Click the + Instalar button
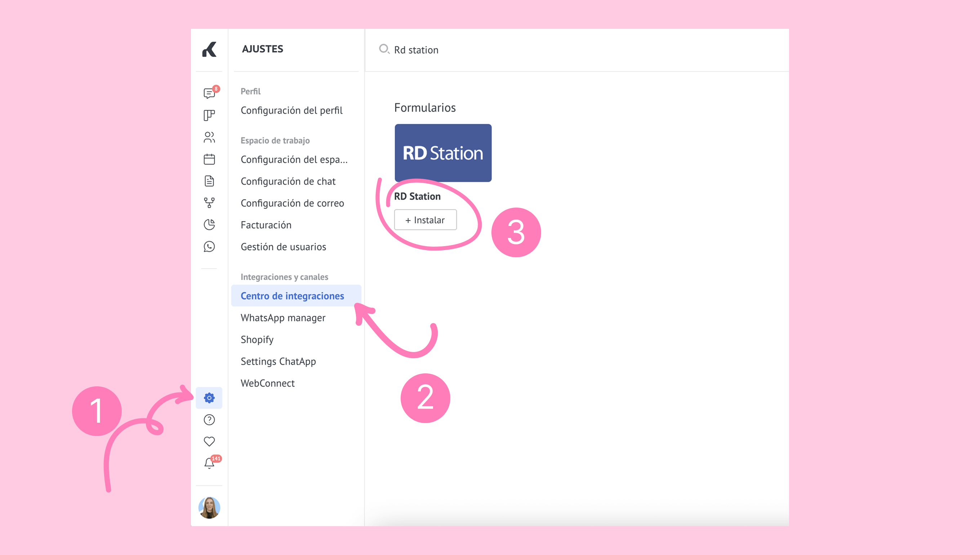 [x=425, y=220]
